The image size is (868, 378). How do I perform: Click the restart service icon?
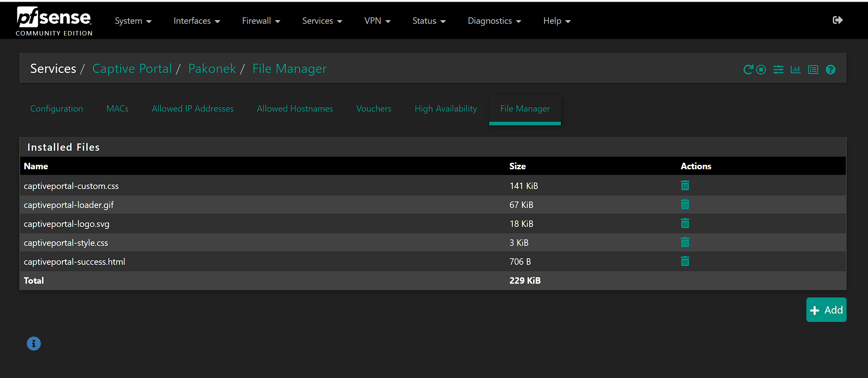[x=748, y=70]
